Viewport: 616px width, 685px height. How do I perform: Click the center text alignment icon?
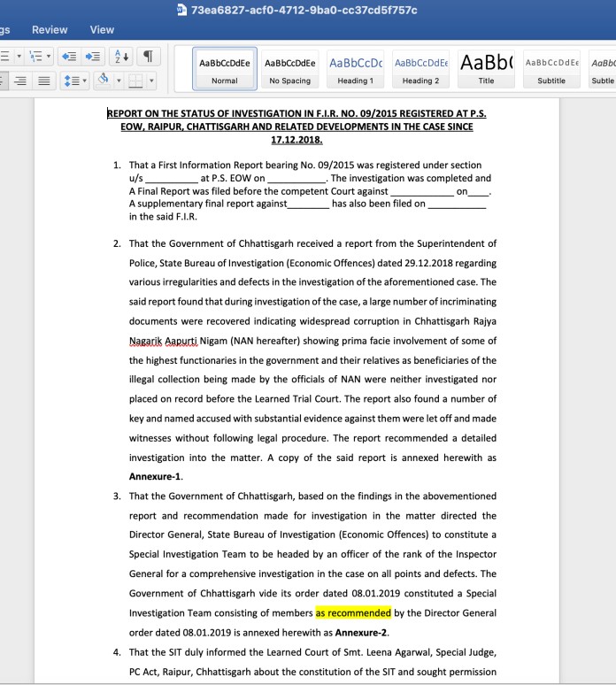pyautogui.click(x=2, y=81)
